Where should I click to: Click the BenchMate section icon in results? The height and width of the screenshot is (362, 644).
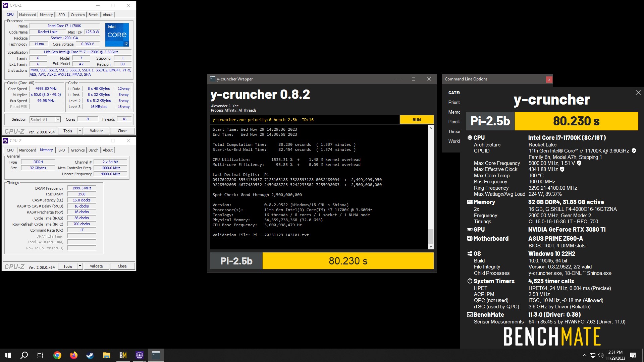(x=470, y=315)
